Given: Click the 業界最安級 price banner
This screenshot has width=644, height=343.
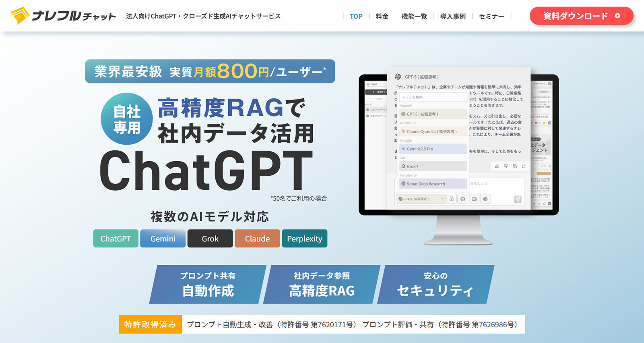Looking at the screenshot, I should click(210, 71).
